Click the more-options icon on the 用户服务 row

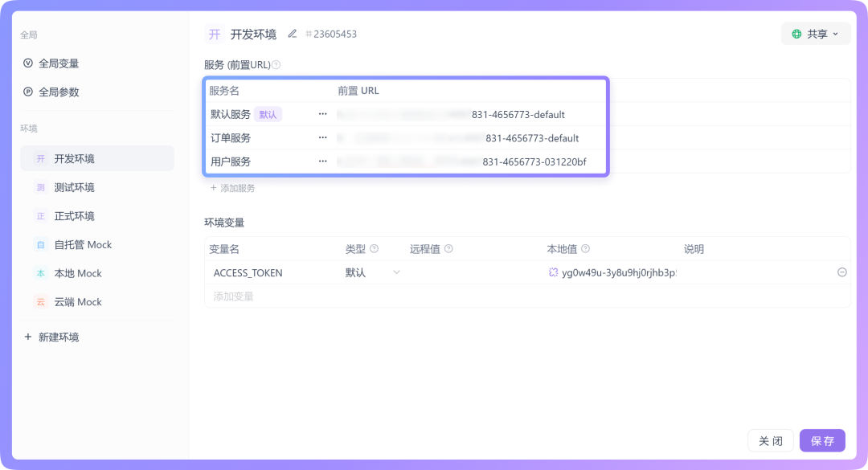tap(322, 161)
